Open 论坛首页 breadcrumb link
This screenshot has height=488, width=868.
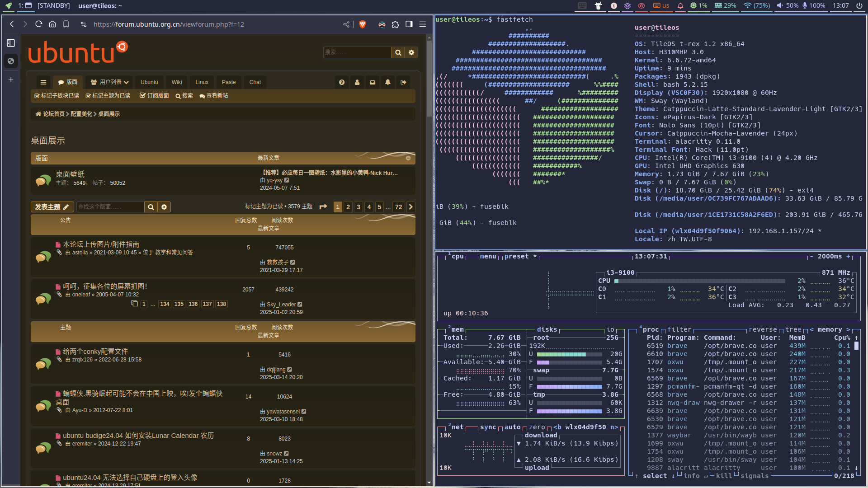(50, 114)
